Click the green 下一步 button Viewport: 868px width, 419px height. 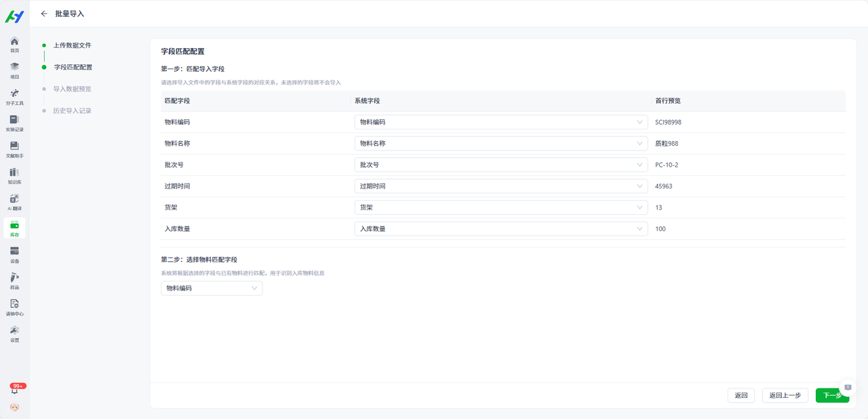click(831, 395)
